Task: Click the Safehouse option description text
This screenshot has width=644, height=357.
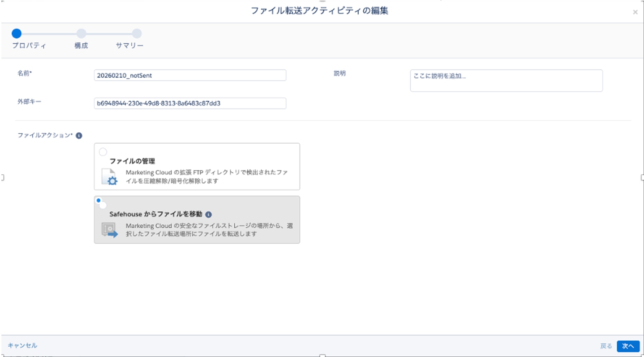Action: click(209, 230)
